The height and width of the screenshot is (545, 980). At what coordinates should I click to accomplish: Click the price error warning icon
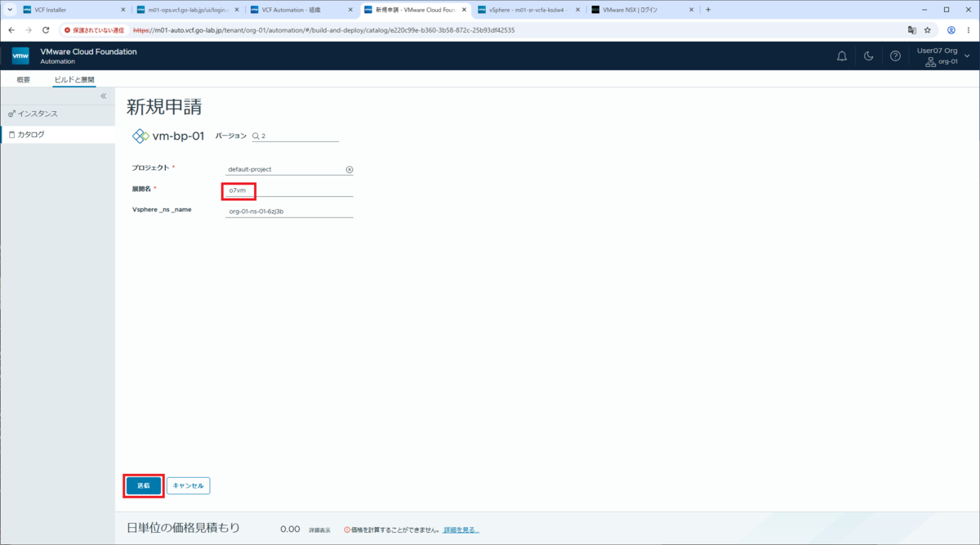pyautogui.click(x=347, y=529)
